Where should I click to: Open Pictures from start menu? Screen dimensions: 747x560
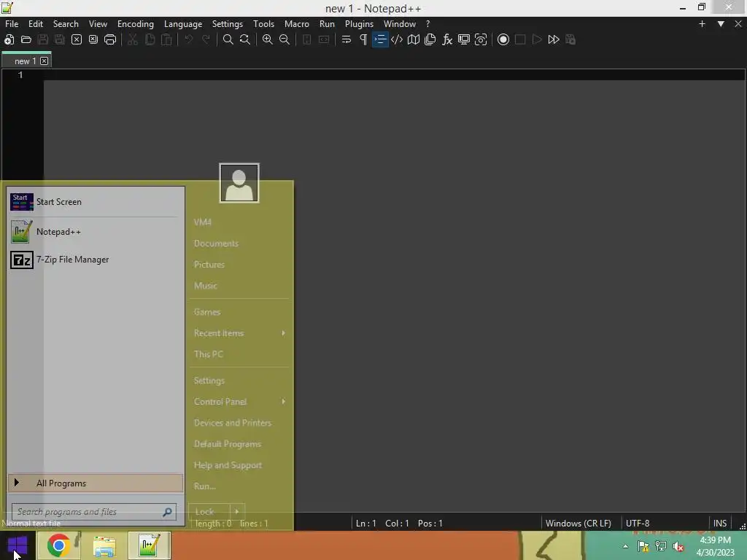click(209, 264)
